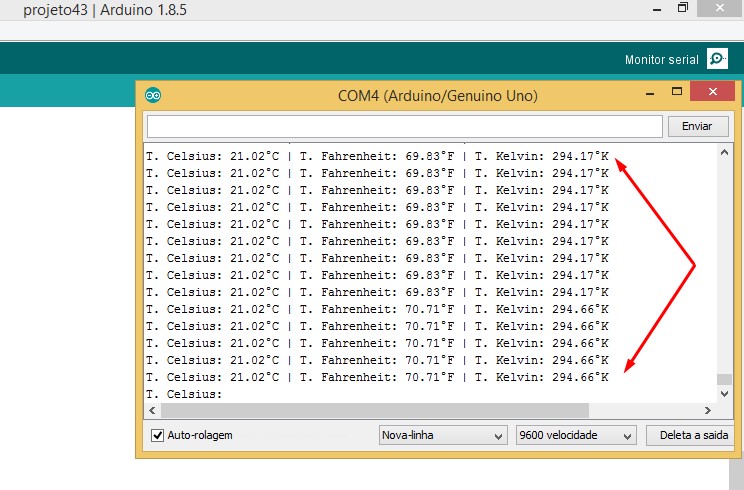Click the horizontal scrollbar left arrow
Image resolution: width=744 pixels, height=490 pixels.
tap(151, 410)
